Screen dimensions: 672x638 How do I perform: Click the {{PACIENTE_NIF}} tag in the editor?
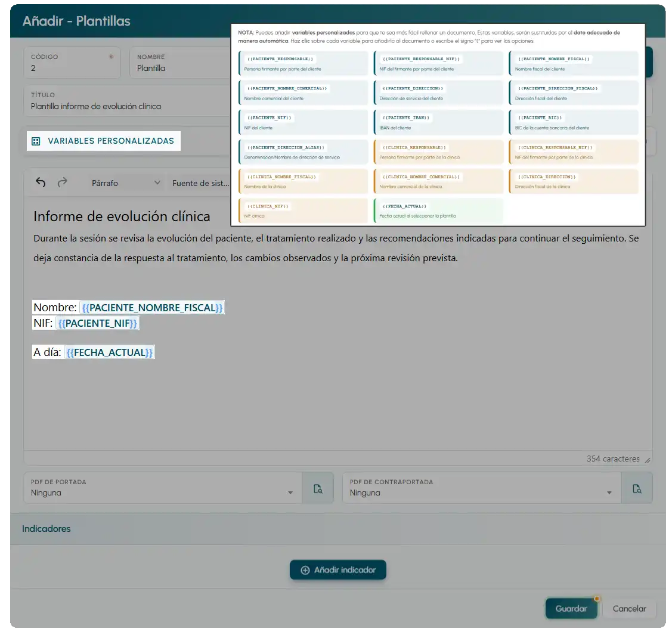click(x=97, y=323)
